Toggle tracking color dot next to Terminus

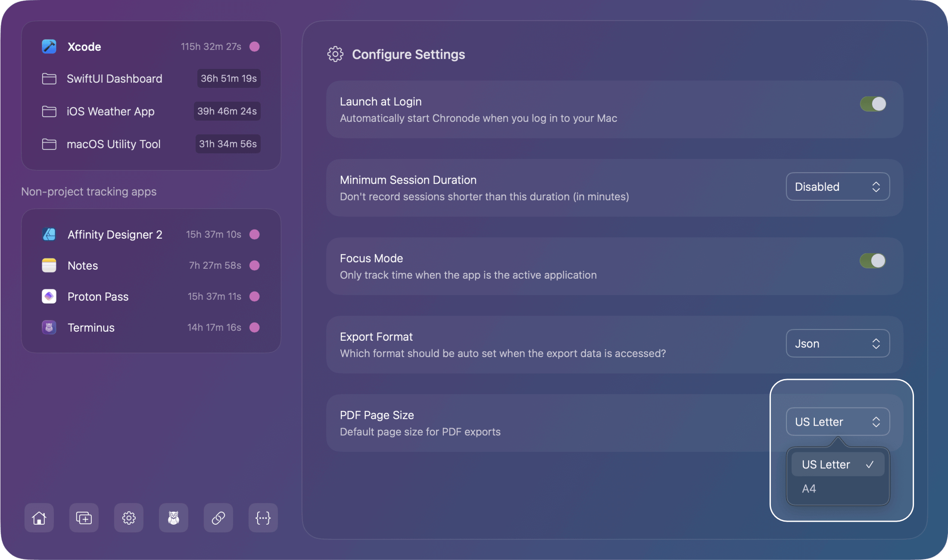click(255, 327)
